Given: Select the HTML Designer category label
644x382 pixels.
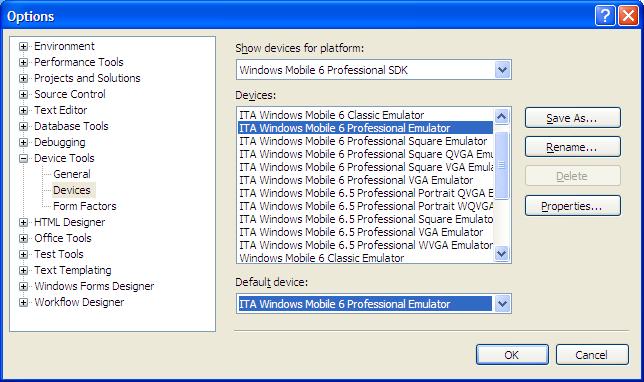Looking at the screenshot, I should click(x=69, y=222).
